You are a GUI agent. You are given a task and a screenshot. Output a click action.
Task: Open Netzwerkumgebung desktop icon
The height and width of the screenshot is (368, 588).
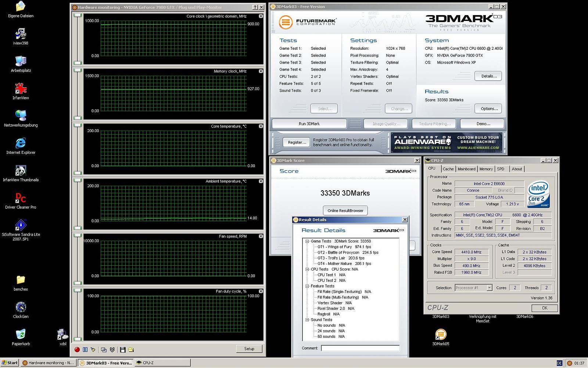tap(21, 118)
